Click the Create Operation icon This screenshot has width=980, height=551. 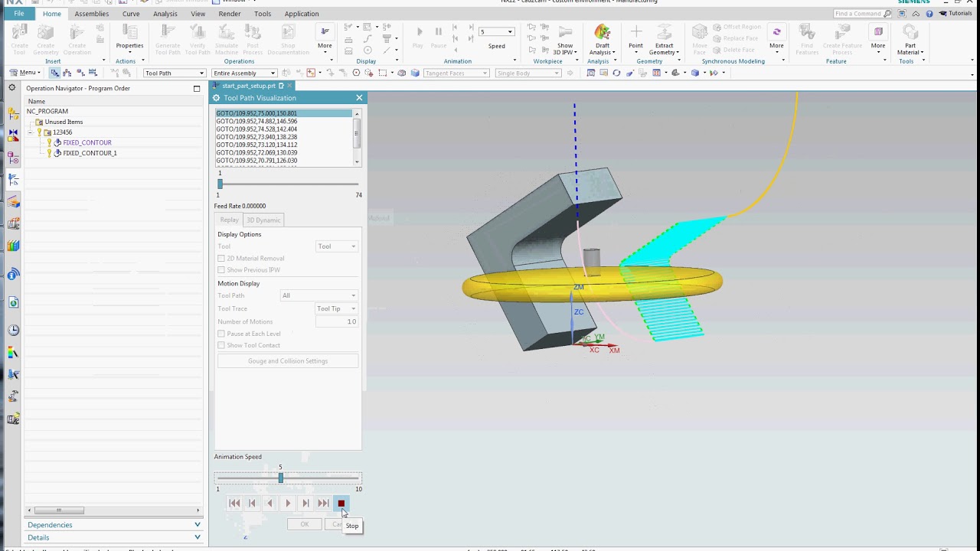coord(77,39)
